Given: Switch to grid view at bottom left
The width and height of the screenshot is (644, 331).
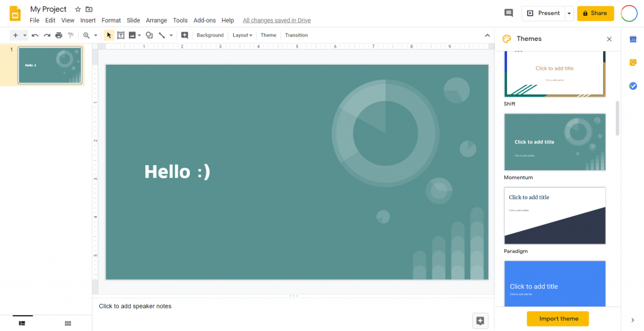Looking at the screenshot, I should tap(68, 323).
